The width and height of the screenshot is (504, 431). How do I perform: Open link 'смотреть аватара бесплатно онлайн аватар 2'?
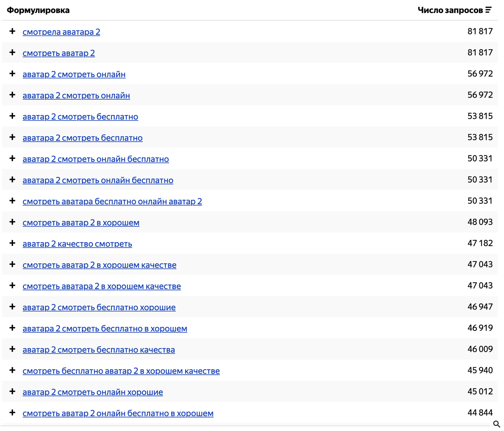click(x=112, y=201)
